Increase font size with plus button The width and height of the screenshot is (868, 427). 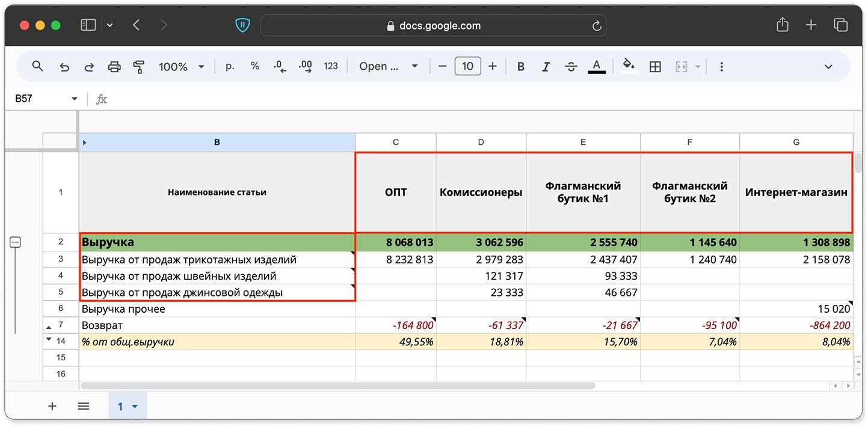[x=492, y=66]
